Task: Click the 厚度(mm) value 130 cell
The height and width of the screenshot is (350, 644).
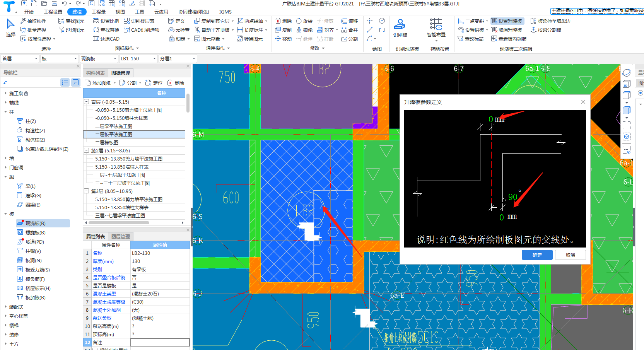Action: click(x=160, y=261)
